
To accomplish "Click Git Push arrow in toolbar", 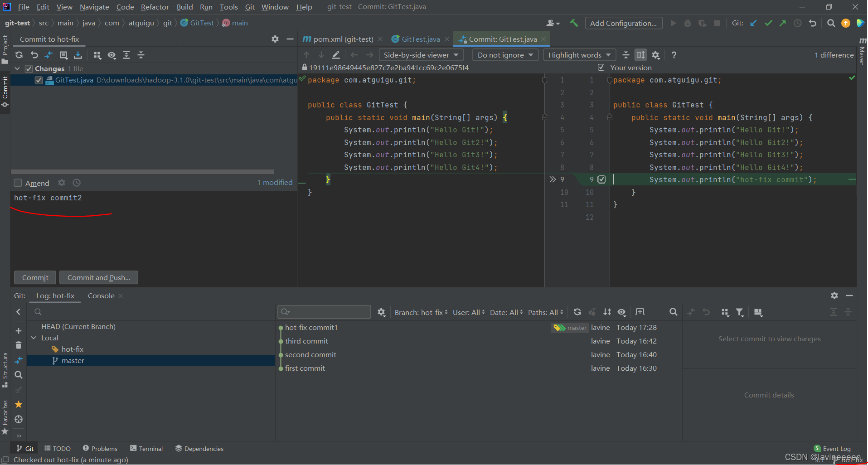I will click(x=783, y=23).
